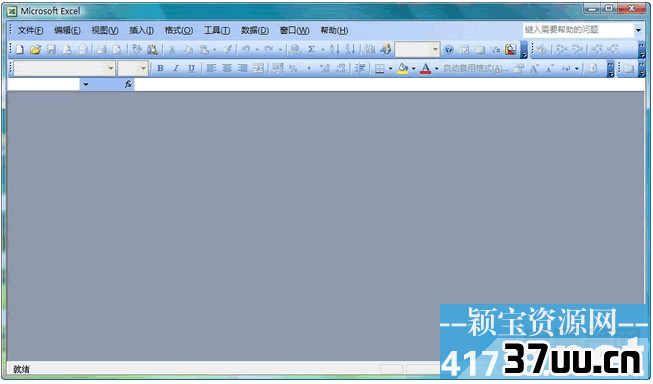Click the AutoSum sigma icon
653x384 pixels.
click(x=311, y=50)
